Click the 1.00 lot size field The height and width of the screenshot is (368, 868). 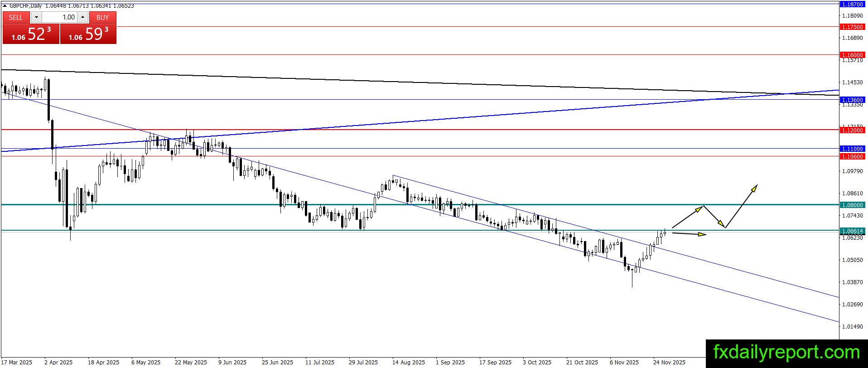click(x=59, y=17)
